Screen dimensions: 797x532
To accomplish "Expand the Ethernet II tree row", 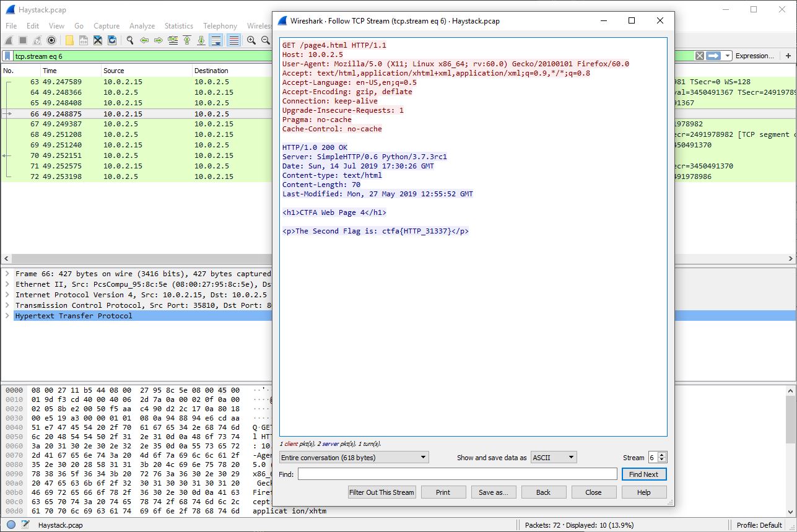I will [7, 284].
